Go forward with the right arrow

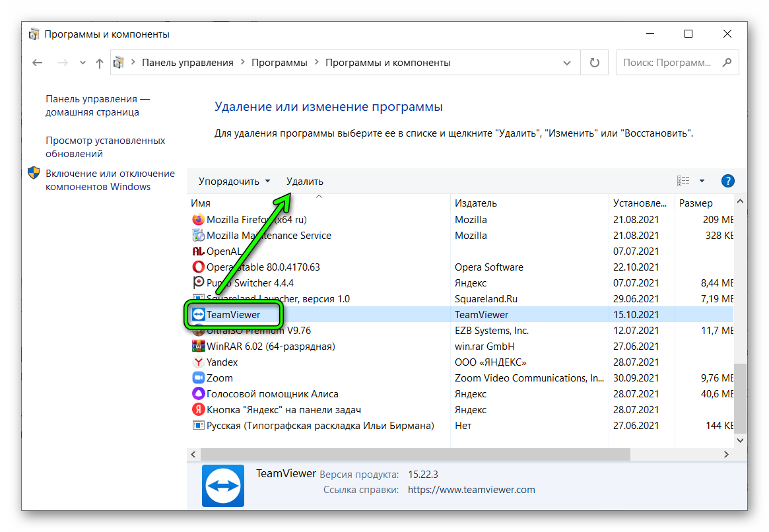[63, 63]
